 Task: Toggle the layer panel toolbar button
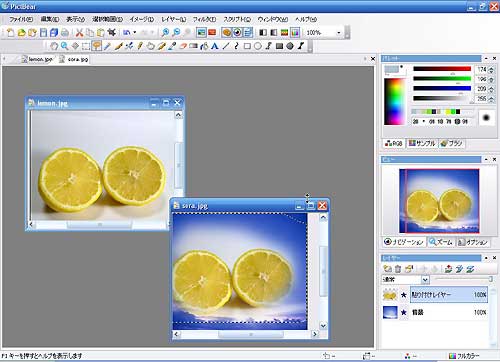[248, 33]
